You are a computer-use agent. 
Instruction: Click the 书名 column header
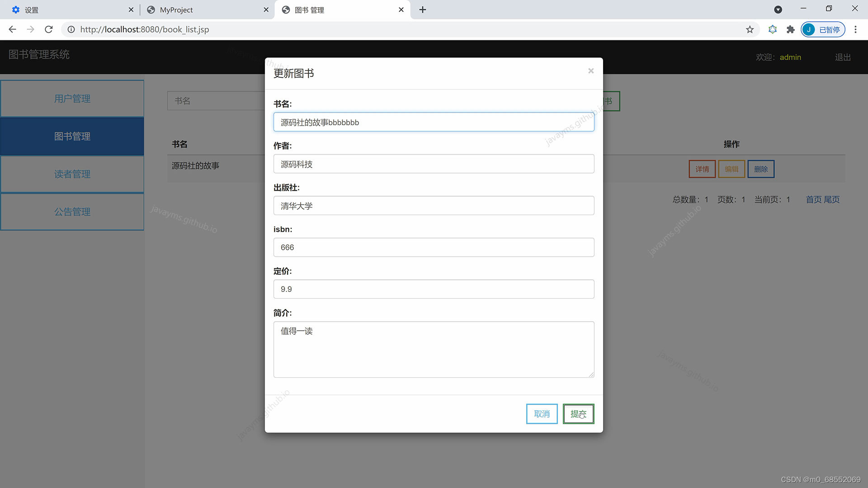[x=179, y=144]
